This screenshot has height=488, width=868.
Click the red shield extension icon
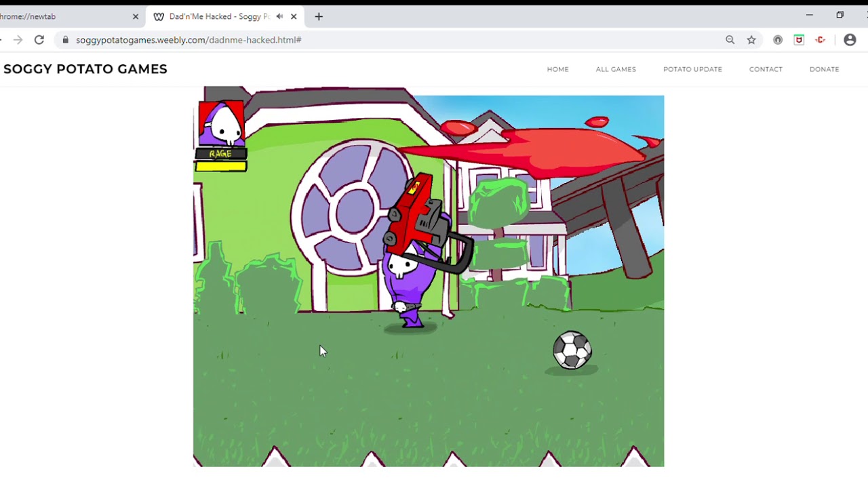pyautogui.click(x=799, y=40)
